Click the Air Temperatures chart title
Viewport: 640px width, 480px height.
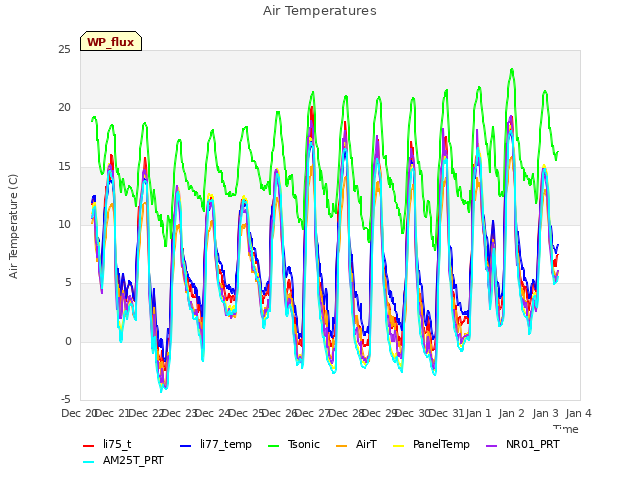pos(320,11)
